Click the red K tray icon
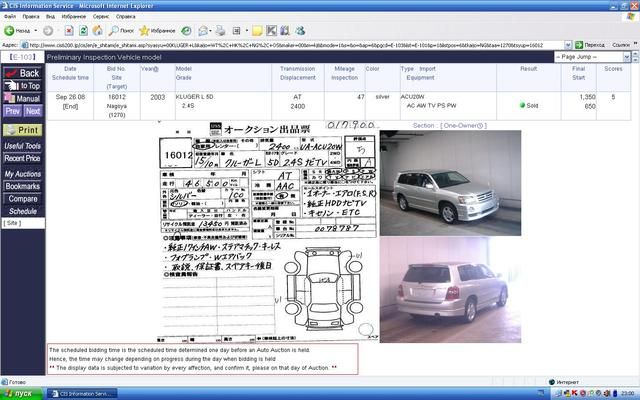Screen dimensions: 640x400 point(574,393)
